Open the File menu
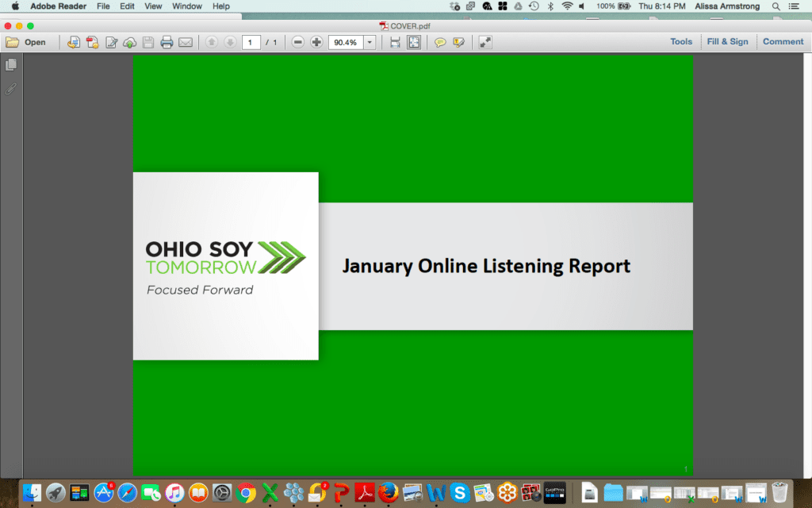This screenshot has height=508, width=812. [x=103, y=6]
